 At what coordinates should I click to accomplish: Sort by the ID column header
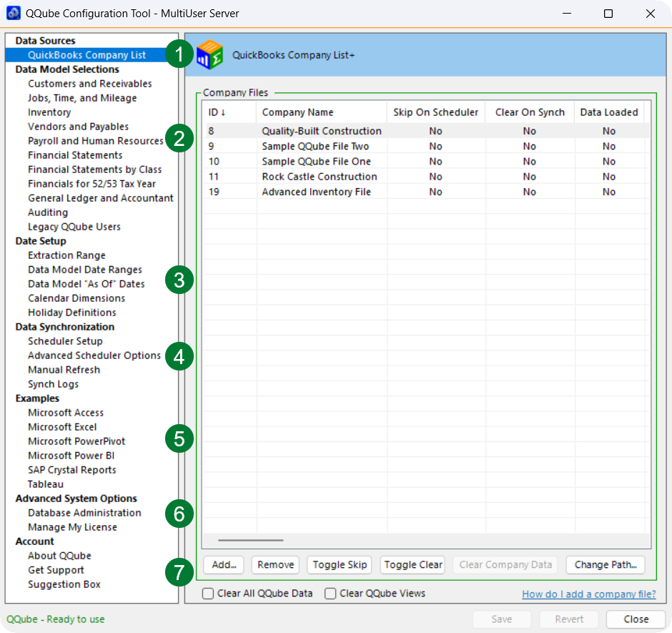pos(229,112)
